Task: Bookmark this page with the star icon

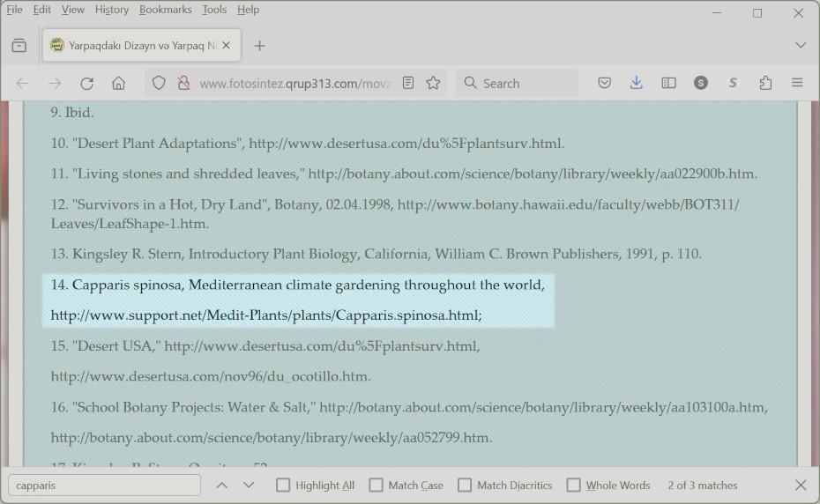Action: coord(433,83)
